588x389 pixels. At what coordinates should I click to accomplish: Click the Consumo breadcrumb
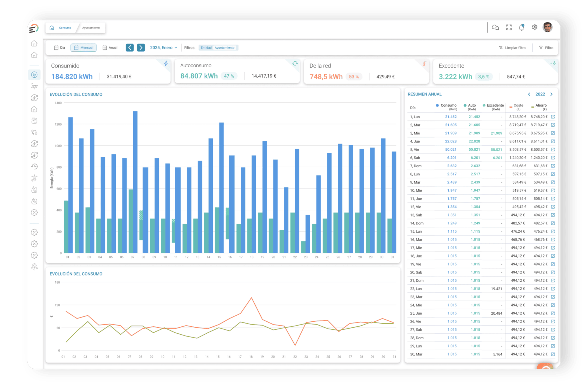[x=65, y=28]
